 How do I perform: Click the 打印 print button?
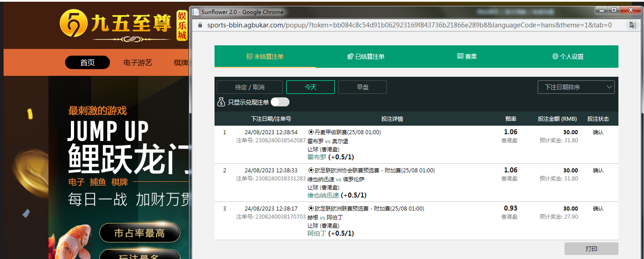coord(591,249)
